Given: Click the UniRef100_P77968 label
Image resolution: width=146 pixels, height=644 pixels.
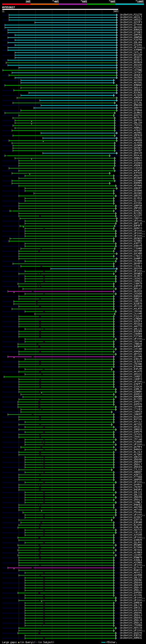Looking at the screenshot, I should (131, 477).
